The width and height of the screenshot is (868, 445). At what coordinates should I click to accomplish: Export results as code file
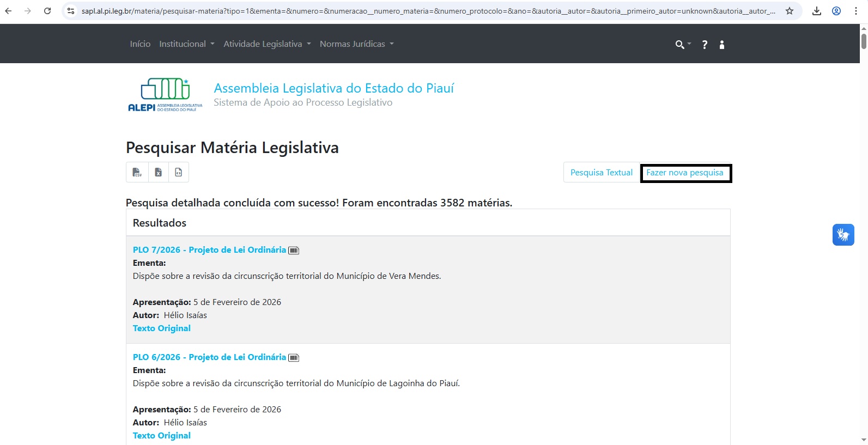coord(179,173)
